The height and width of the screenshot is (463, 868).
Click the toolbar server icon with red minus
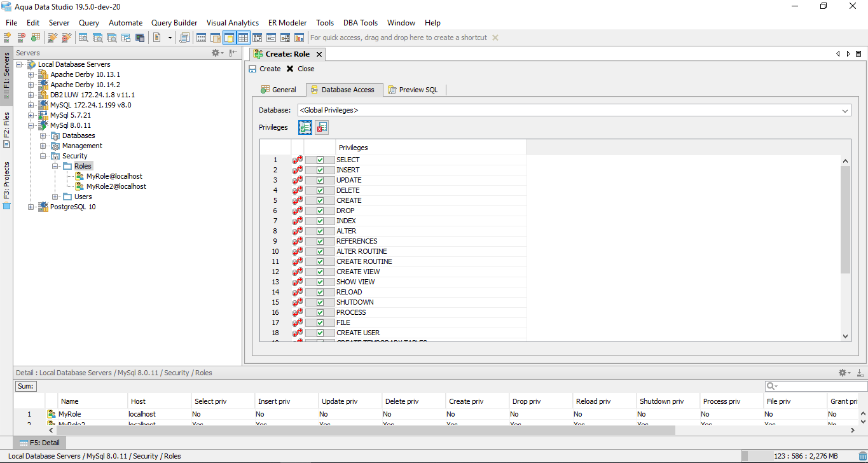point(22,38)
